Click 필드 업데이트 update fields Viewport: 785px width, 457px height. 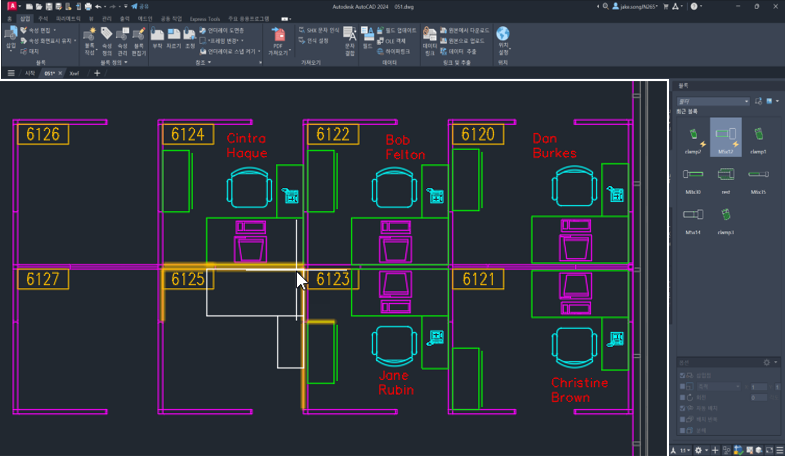coord(397,31)
